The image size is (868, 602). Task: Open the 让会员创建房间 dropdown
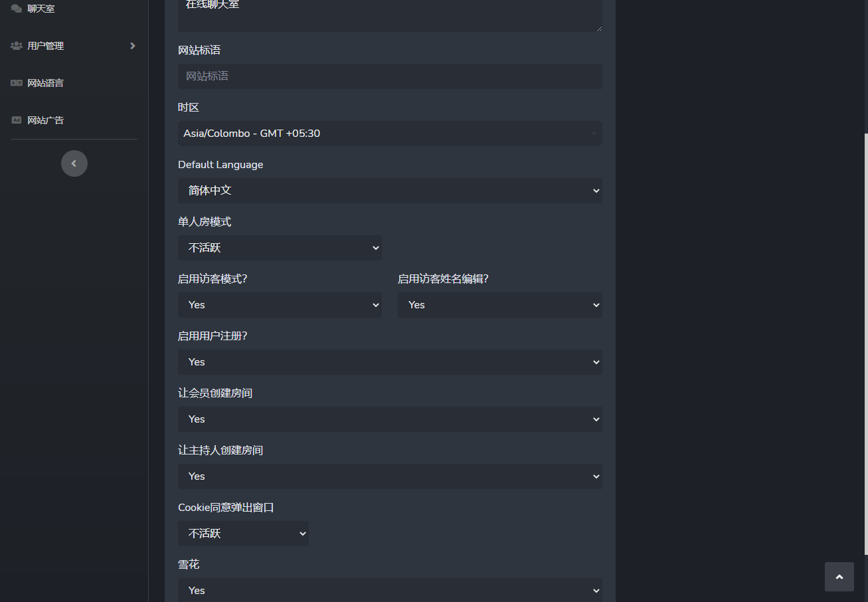390,419
